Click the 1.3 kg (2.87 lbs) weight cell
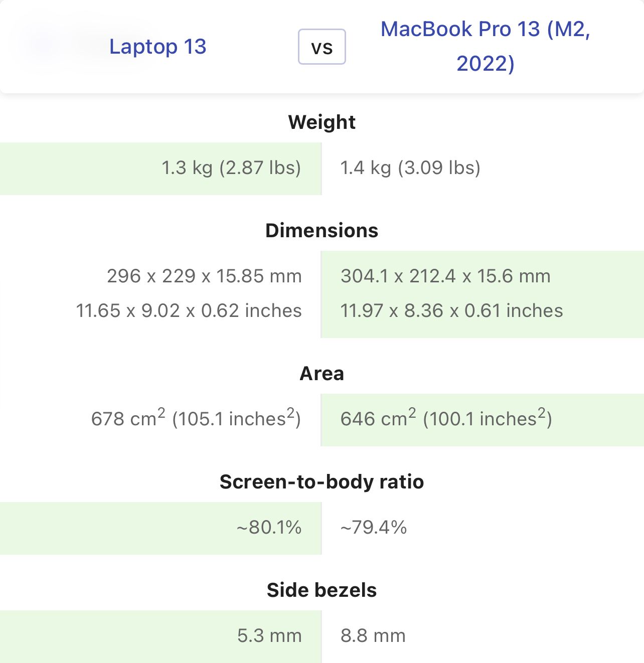Viewport: 644px width, 663px height. pos(160,169)
